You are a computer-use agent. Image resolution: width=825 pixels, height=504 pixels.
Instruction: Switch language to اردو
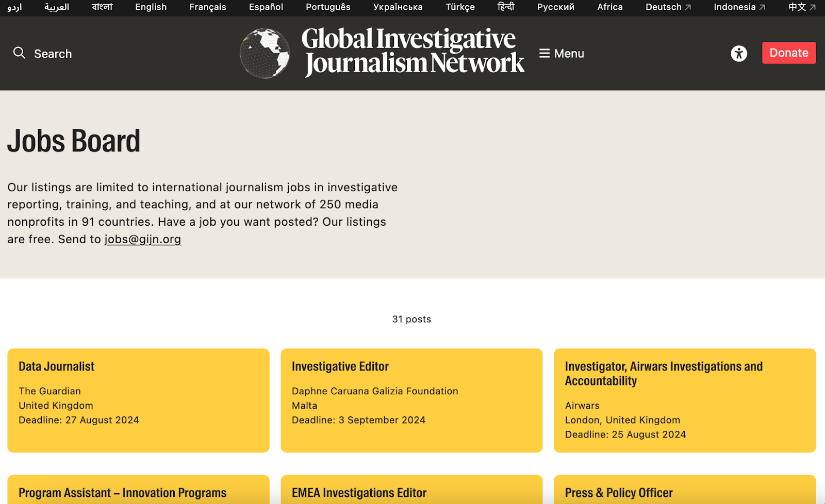14,7
